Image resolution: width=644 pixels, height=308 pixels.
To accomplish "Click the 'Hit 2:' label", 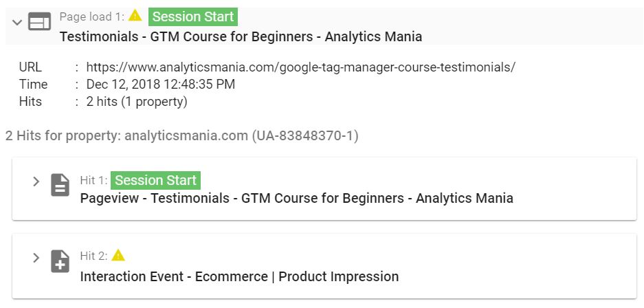I will 94,256.
